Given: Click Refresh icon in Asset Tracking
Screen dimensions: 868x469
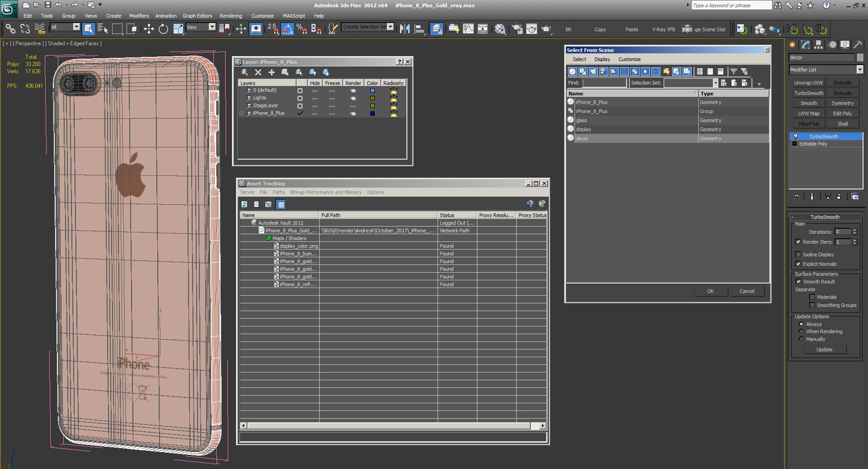Looking at the screenshot, I should click(x=245, y=204).
